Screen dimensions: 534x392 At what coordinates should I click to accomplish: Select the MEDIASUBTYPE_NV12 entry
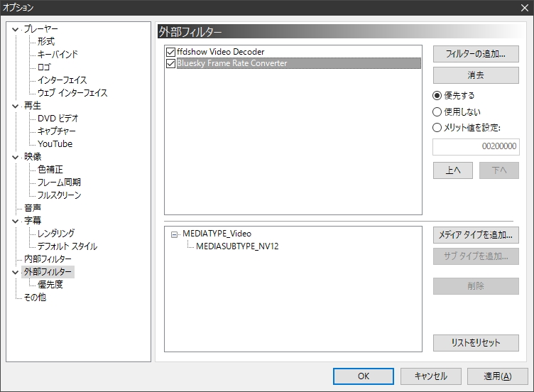(x=237, y=246)
